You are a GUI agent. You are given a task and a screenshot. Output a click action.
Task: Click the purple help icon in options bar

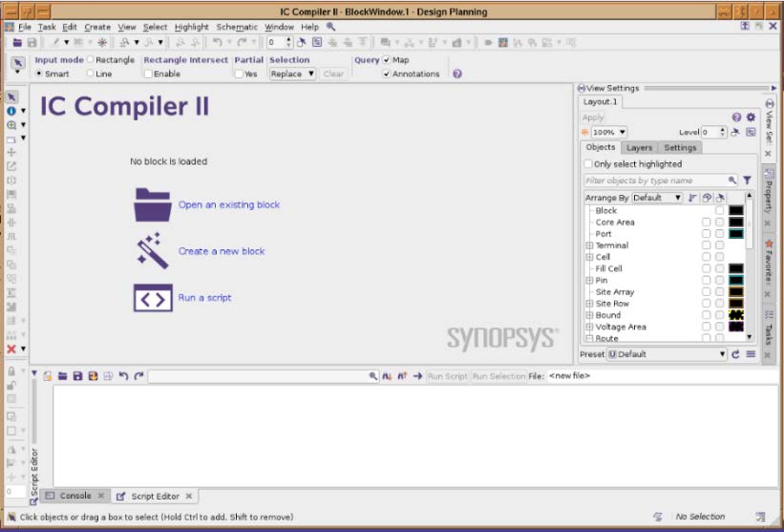pos(457,74)
